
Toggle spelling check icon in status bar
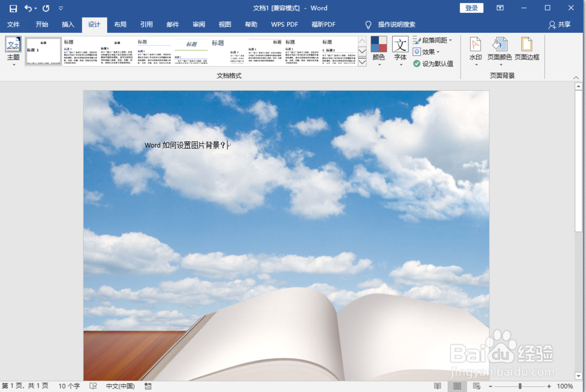[x=93, y=386]
